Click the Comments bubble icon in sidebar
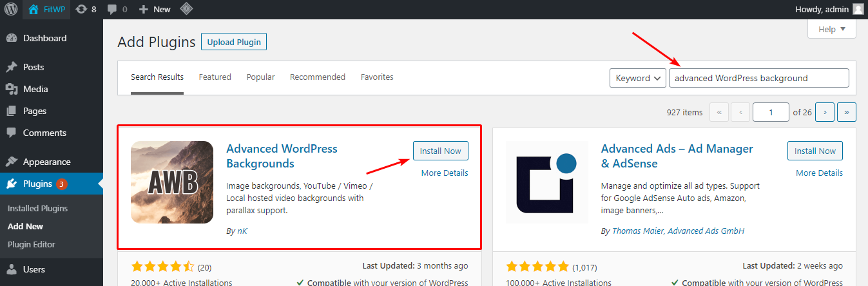Viewport: 868px width, 286px height. 12,133
